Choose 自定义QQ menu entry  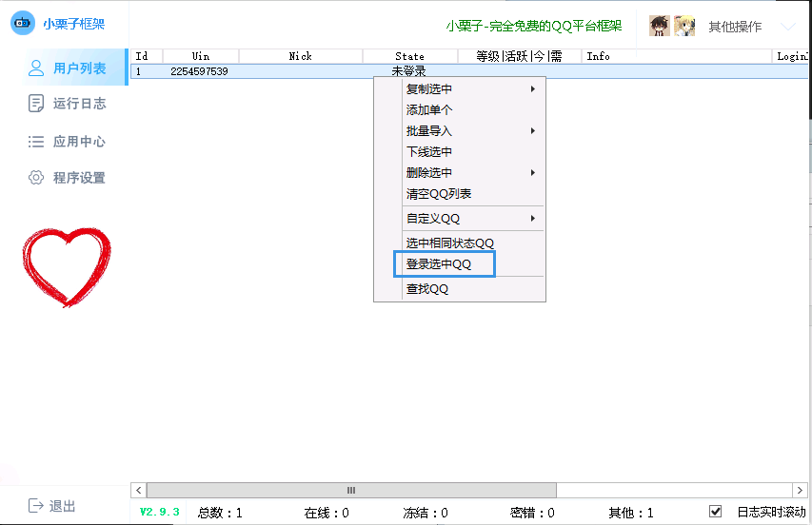433,219
